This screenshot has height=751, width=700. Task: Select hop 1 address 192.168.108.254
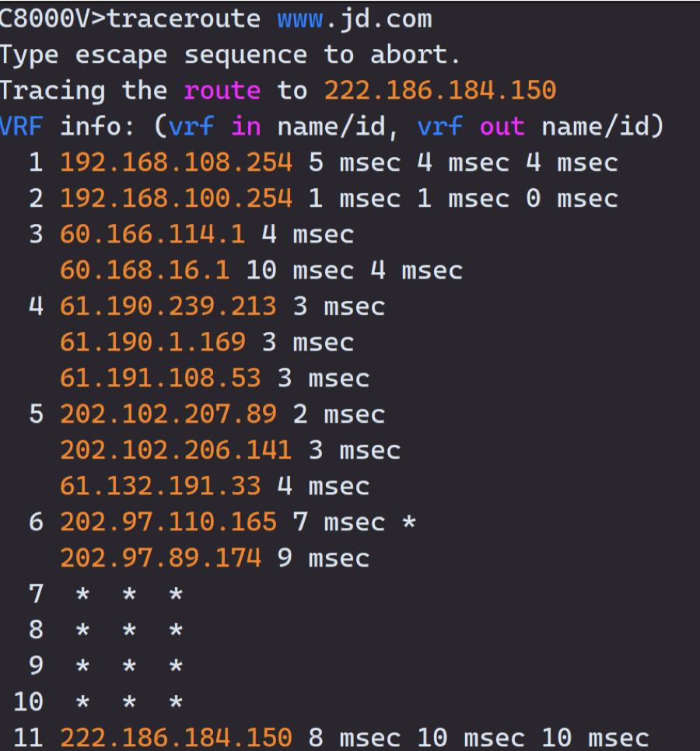pyautogui.click(x=176, y=162)
